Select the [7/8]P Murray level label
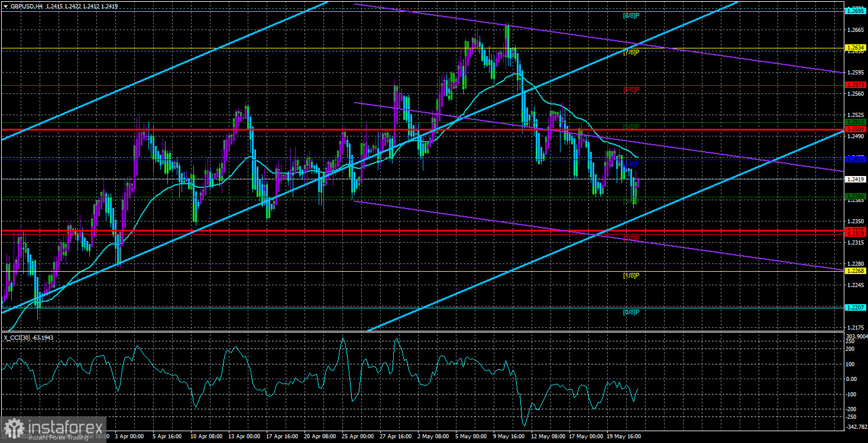868x443 pixels. [x=630, y=52]
